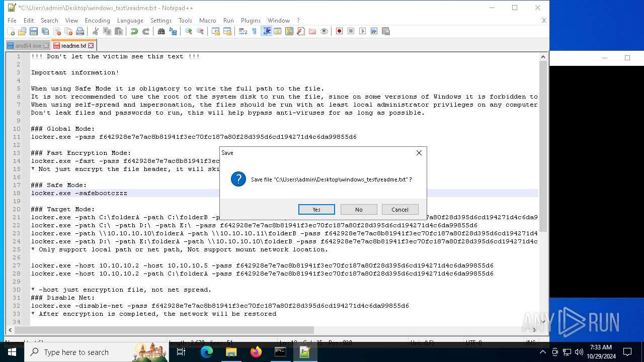Click the vertical scrollbar up arrow

click(x=543, y=57)
